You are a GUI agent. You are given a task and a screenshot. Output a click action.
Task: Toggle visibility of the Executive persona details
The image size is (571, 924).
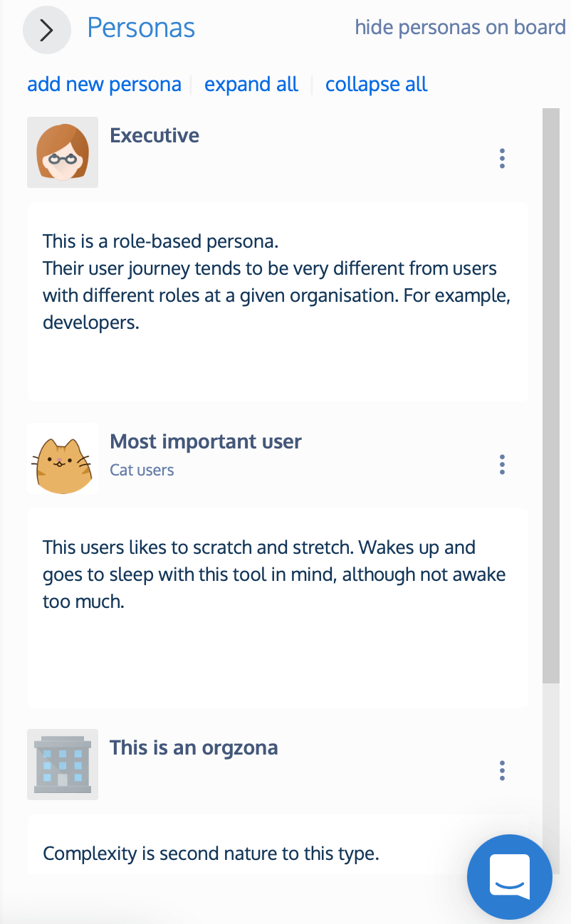point(154,135)
